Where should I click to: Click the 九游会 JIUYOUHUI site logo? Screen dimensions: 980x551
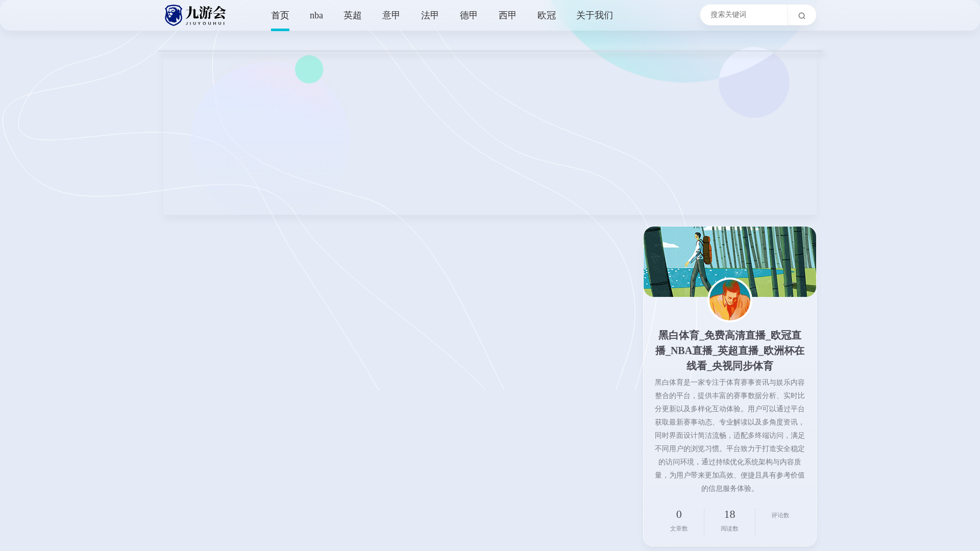195,15
